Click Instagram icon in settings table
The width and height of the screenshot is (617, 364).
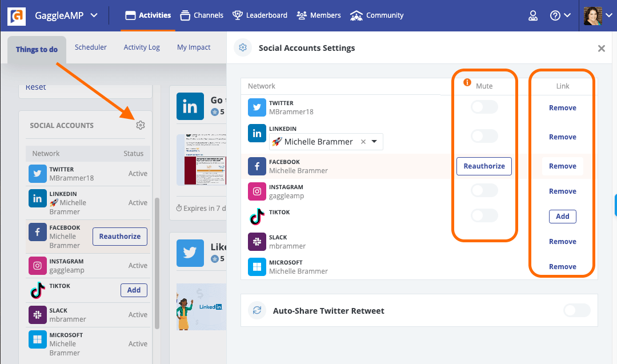257,191
